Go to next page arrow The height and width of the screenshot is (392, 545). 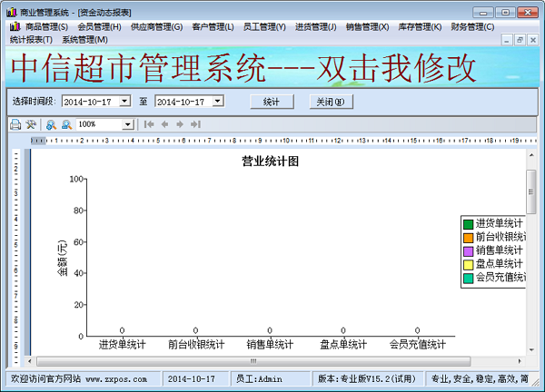point(180,124)
